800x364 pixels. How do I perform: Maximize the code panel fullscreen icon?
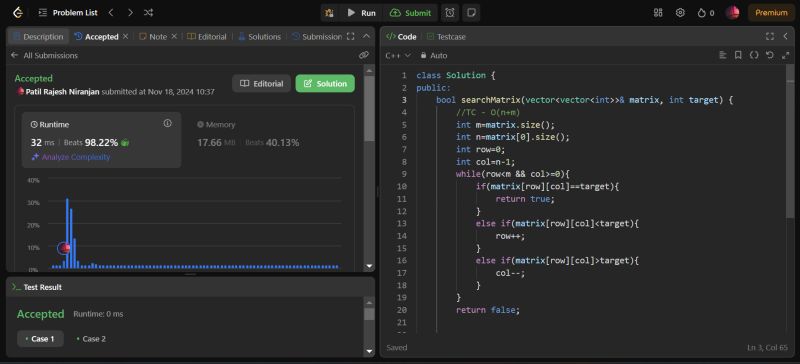point(770,36)
